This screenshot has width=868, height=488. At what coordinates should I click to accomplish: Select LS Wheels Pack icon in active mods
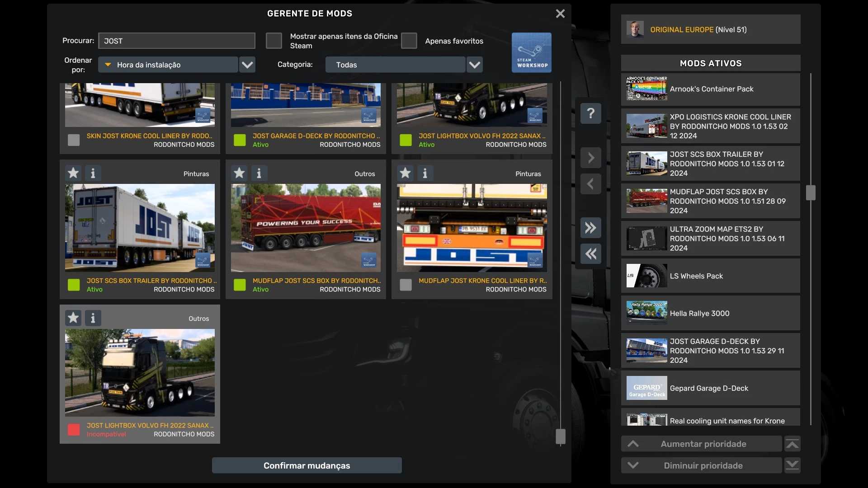pyautogui.click(x=646, y=276)
